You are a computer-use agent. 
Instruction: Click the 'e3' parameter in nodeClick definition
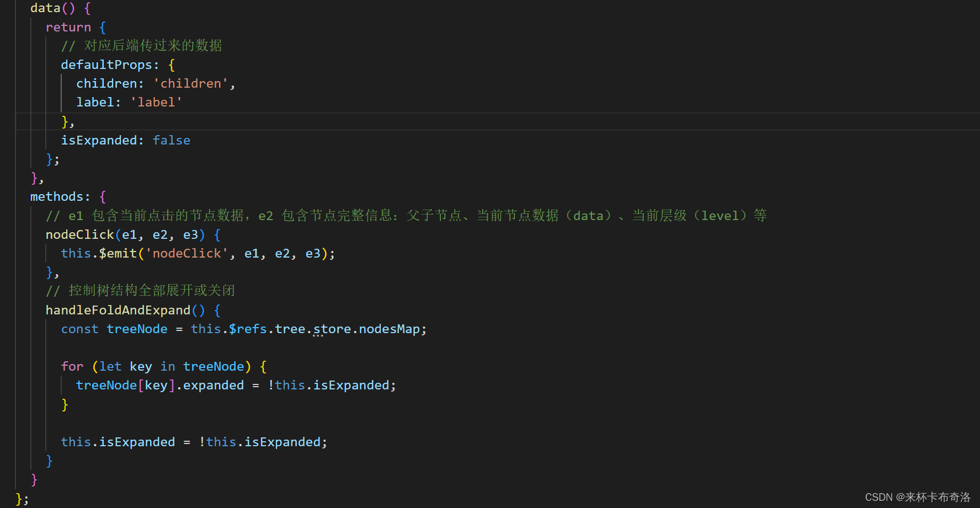coord(190,234)
